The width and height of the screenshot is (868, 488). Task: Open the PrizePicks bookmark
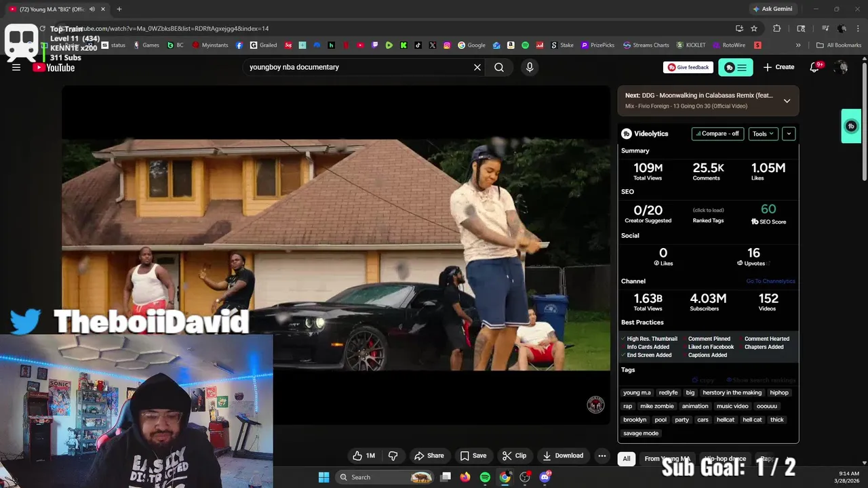[597, 45]
